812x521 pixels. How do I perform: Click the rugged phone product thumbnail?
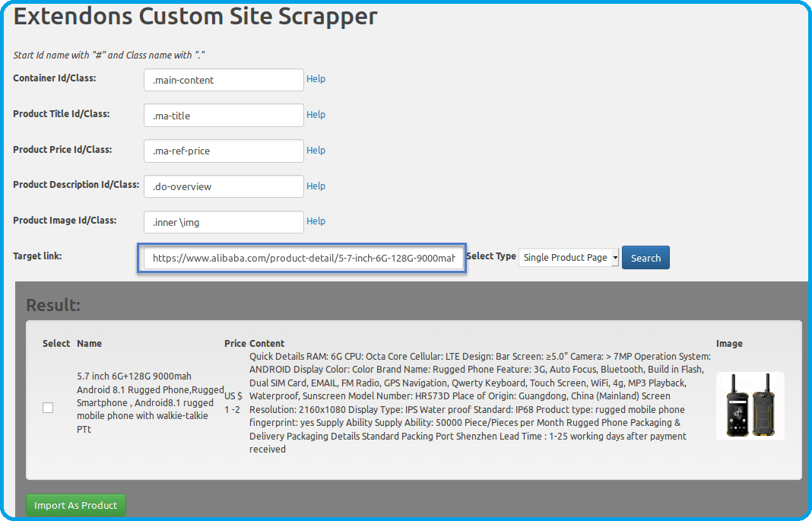(x=750, y=405)
